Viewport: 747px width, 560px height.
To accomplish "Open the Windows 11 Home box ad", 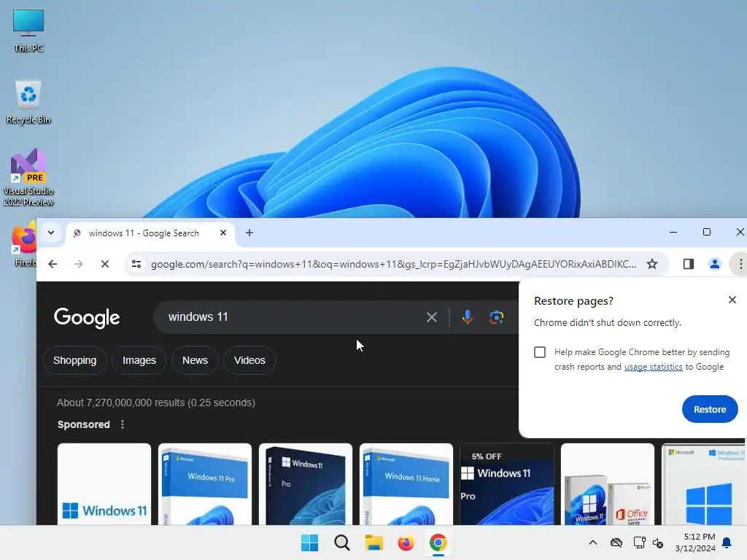I will pyautogui.click(x=406, y=484).
